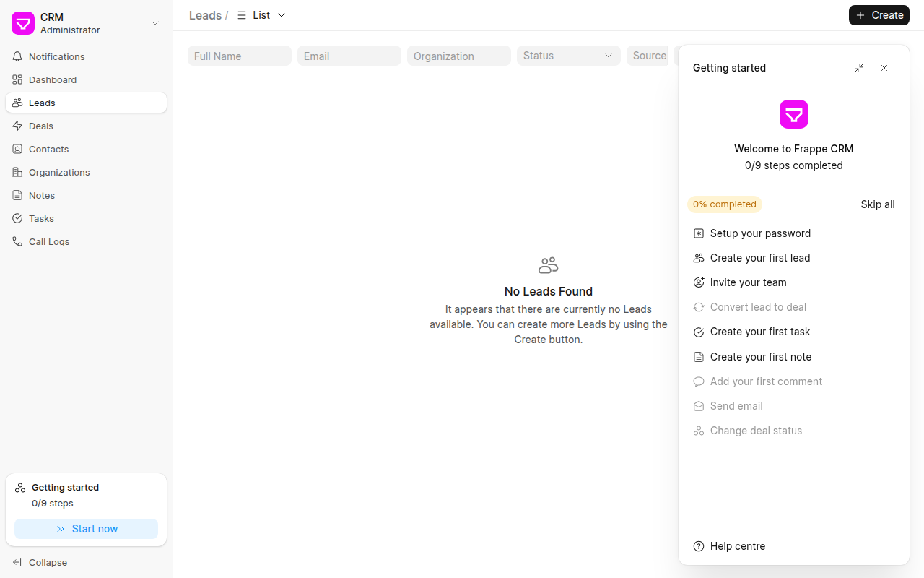Click the Frappe CRM logo in welcome panel
This screenshot has width=924, height=578.
(x=794, y=114)
